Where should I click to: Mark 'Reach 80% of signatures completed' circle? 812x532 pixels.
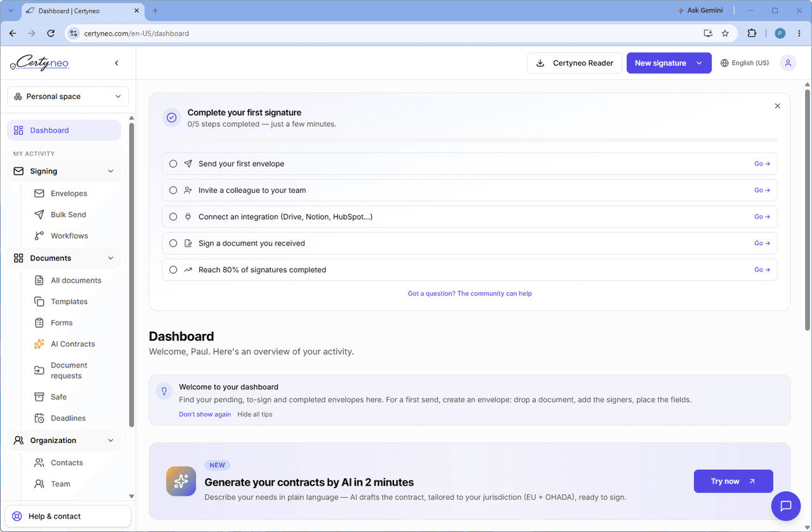click(173, 270)
